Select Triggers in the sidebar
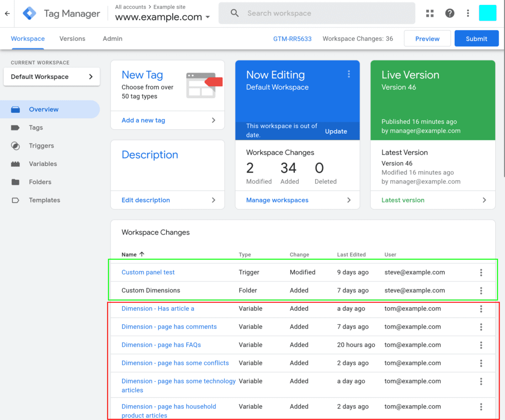 pos(41,146)
